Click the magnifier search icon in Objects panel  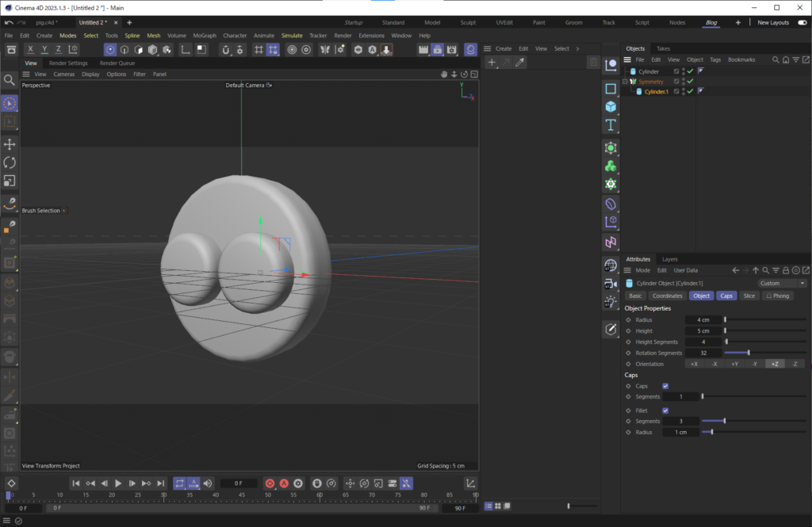774,59
